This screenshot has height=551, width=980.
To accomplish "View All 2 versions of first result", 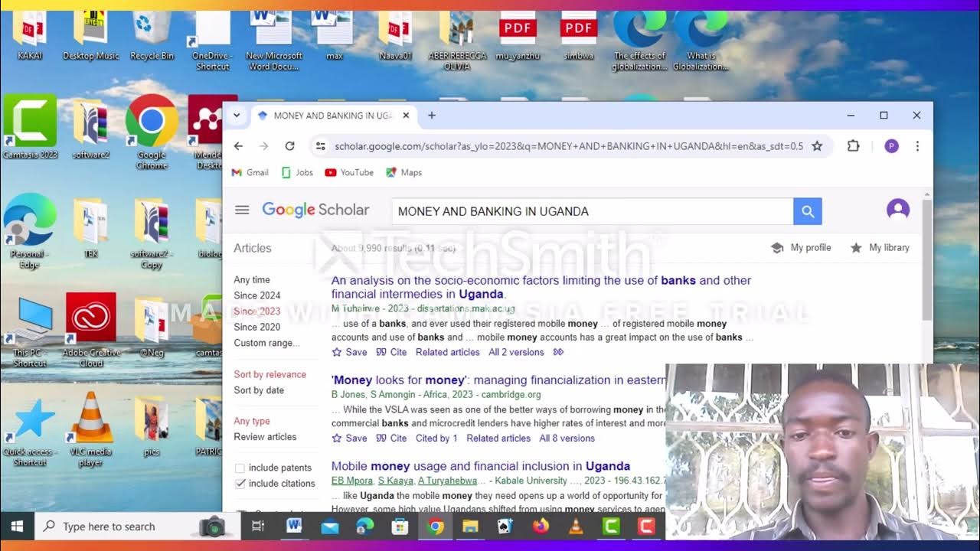I will click(516, 352).
